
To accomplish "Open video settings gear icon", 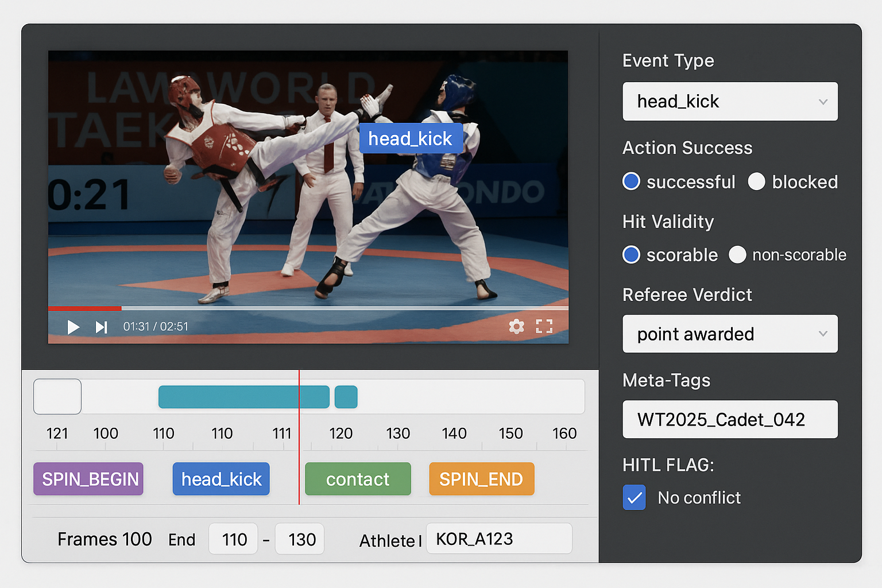I will 516,326.
